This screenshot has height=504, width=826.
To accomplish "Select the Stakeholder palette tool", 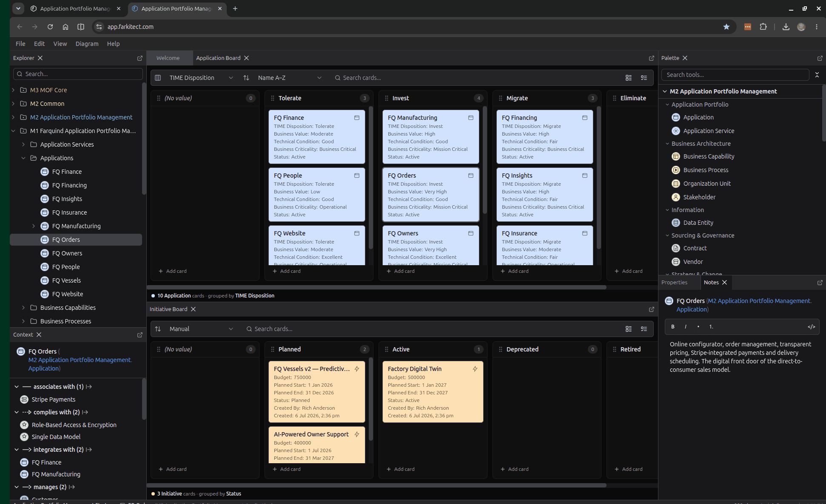I will [x=699, y=197].
